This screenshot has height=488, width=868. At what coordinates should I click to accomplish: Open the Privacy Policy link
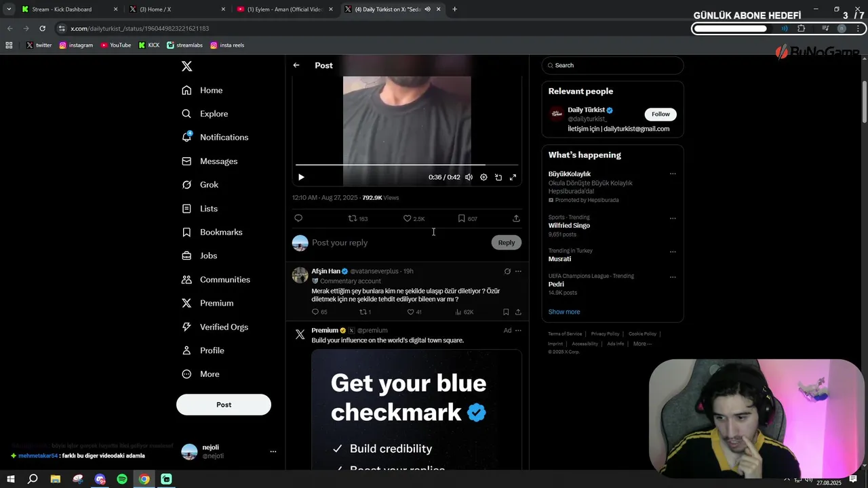(x=605, y=333)
